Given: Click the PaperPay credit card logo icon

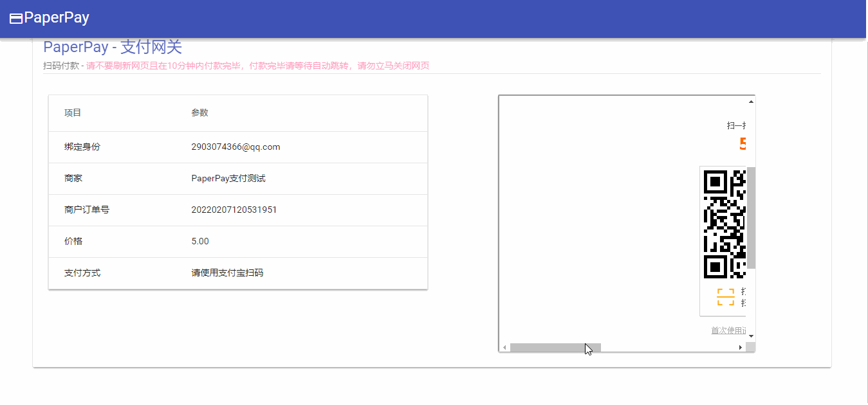Looking at the screenshot, I should coord(16,19).
